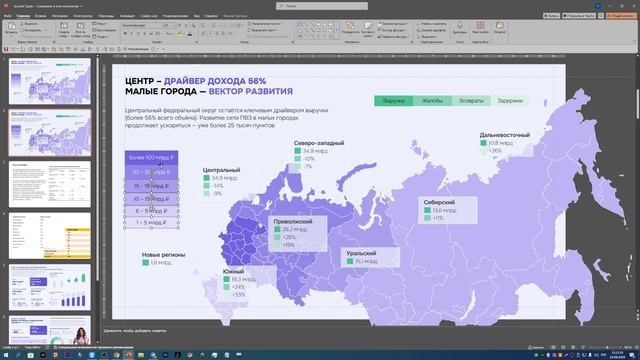Viewport: 640px width, 360px height.
Task: Toggle Underline formatting
Action: point(138,34)
